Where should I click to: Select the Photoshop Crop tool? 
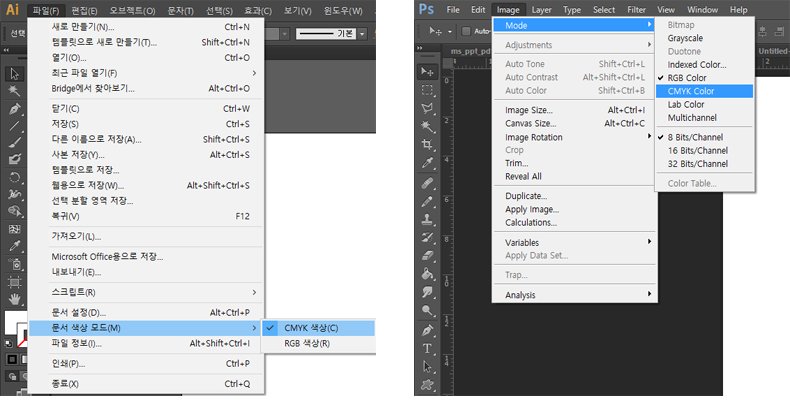(427, 145)
